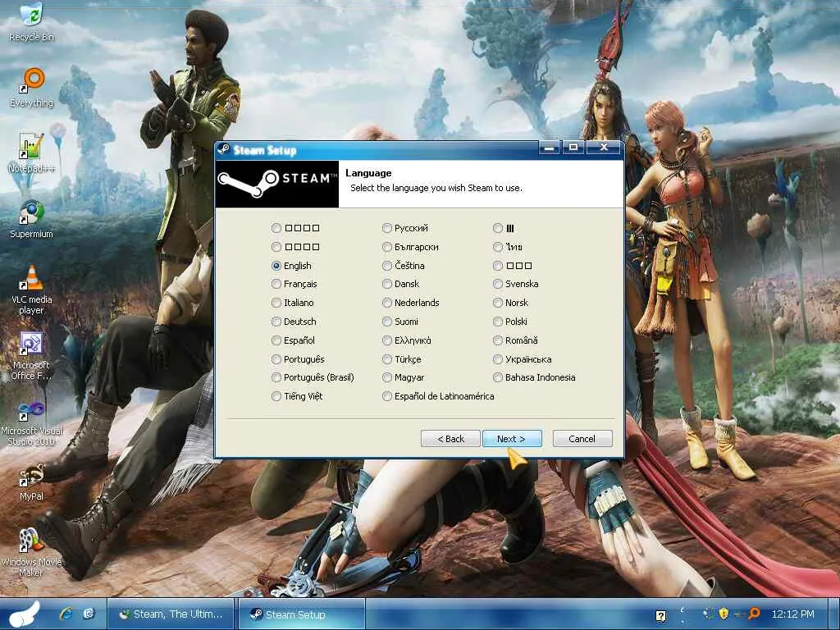Launch Microsoft Visual Studio 2010 shortcut
Viewport: 840px width, 630px height.
point(32,423)
